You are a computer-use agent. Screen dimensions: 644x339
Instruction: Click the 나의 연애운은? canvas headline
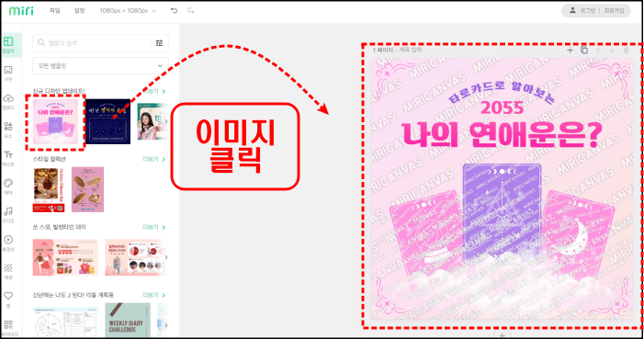click(x=502, y=135)
